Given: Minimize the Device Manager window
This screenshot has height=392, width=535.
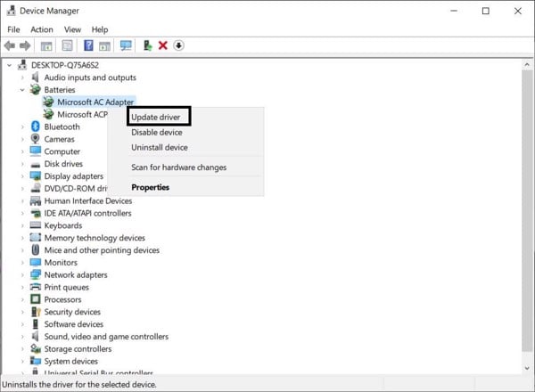Looking at the screenshot, I should pos(454,11).
